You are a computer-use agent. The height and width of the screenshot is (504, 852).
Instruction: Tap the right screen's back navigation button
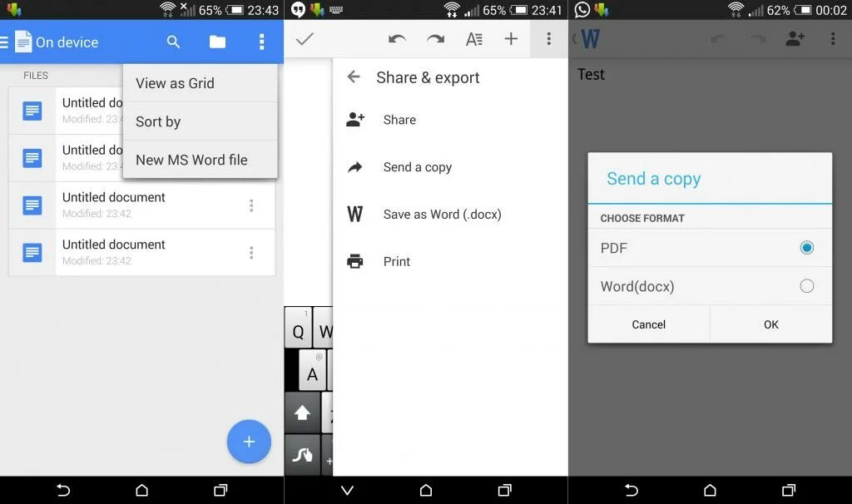(x=631, y=491)
